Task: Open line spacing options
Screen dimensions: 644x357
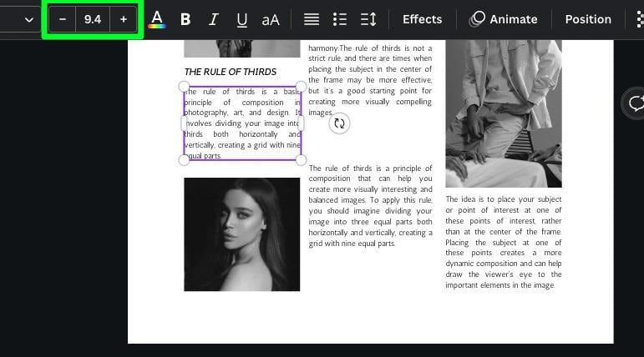Action: [368, 19]
